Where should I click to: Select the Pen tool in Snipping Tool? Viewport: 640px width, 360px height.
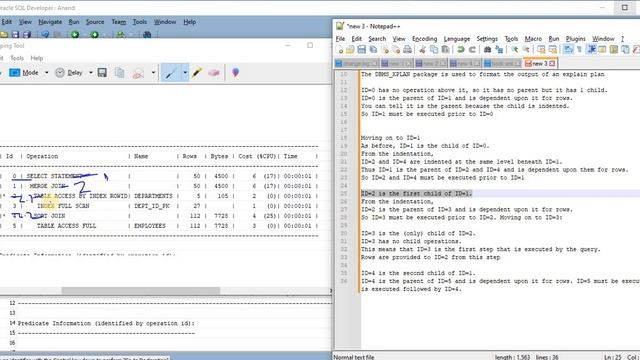click(171, 73)
